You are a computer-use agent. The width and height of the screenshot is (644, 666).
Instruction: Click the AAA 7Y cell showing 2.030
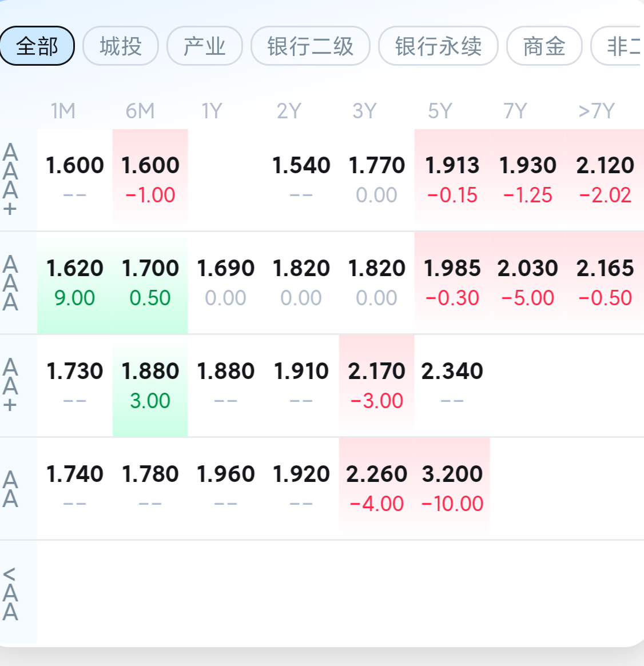point(527,282)
